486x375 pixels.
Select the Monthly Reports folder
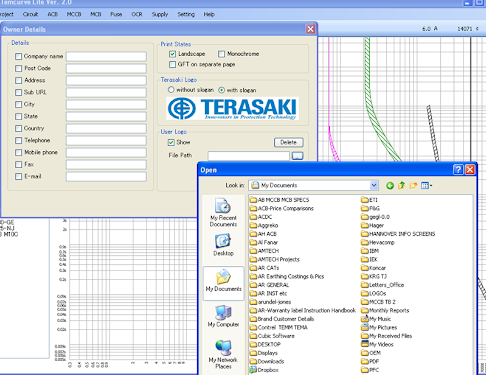coord(385,310)
